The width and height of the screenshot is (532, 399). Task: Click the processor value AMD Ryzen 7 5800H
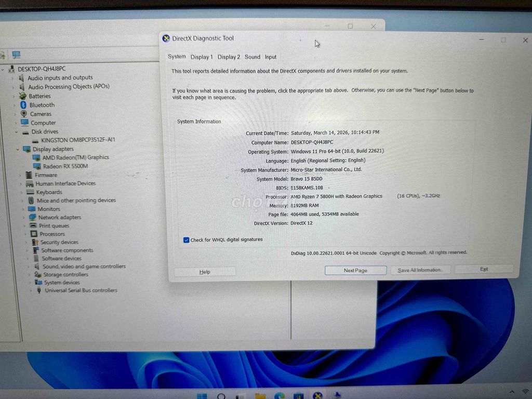(336, 196)
